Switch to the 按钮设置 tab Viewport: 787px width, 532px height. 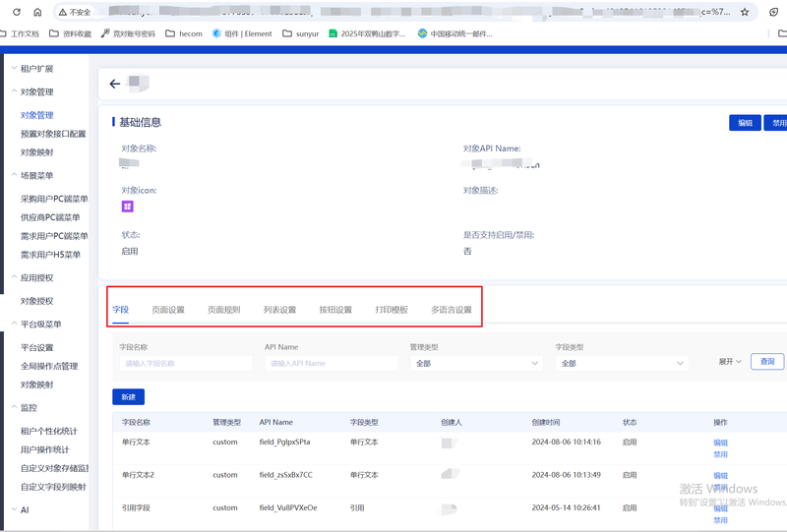point(335,310)
